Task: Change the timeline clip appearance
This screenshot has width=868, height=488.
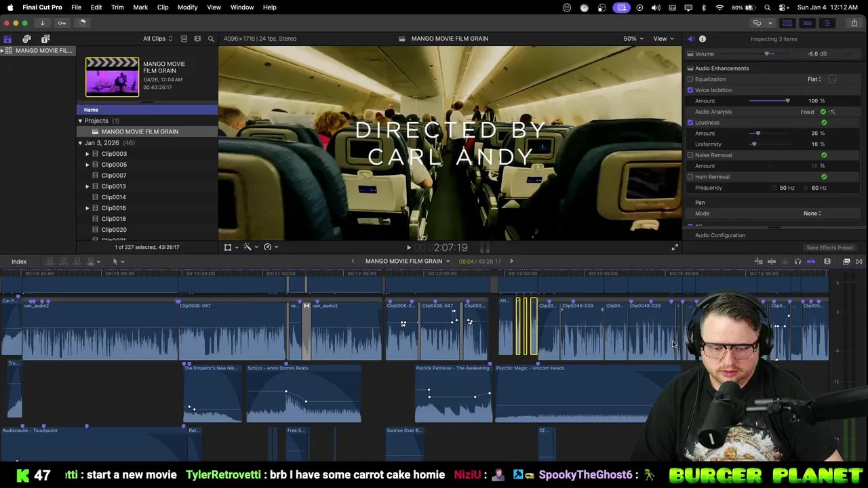Action: (827, 262)
